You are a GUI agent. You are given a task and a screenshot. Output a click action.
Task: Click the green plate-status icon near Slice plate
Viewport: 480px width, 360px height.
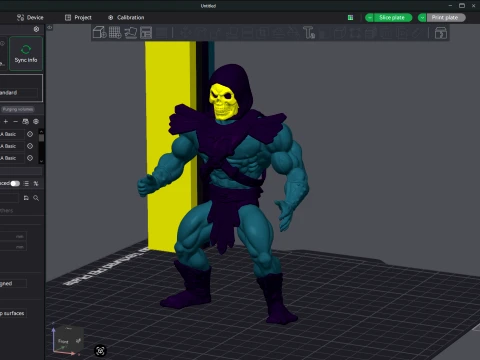350,18
